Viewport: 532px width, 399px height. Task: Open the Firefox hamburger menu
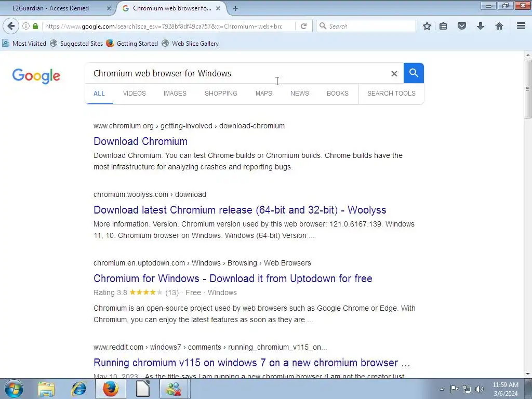point(521,26)
